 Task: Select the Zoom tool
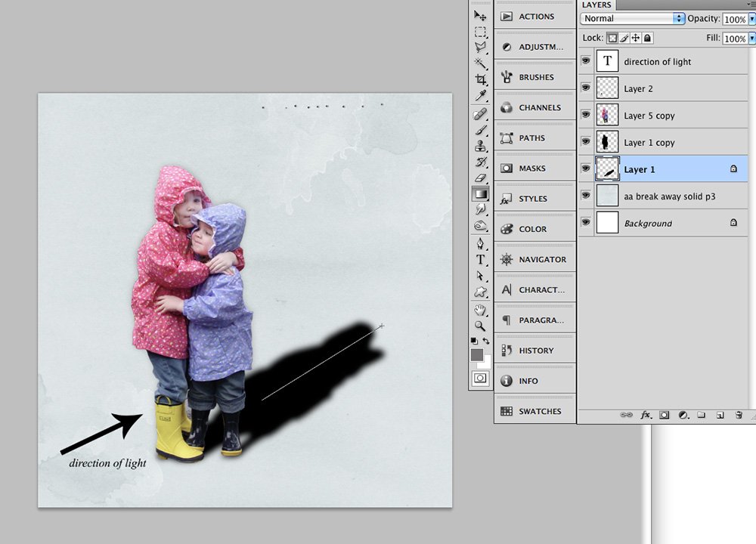(x=480, y=326)
